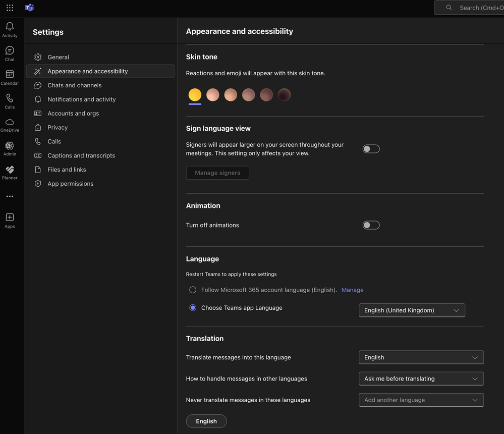Viewport: 504px width, 434px height.
Task: Select the medium skin tone swatch
Action: coord(248,95)
